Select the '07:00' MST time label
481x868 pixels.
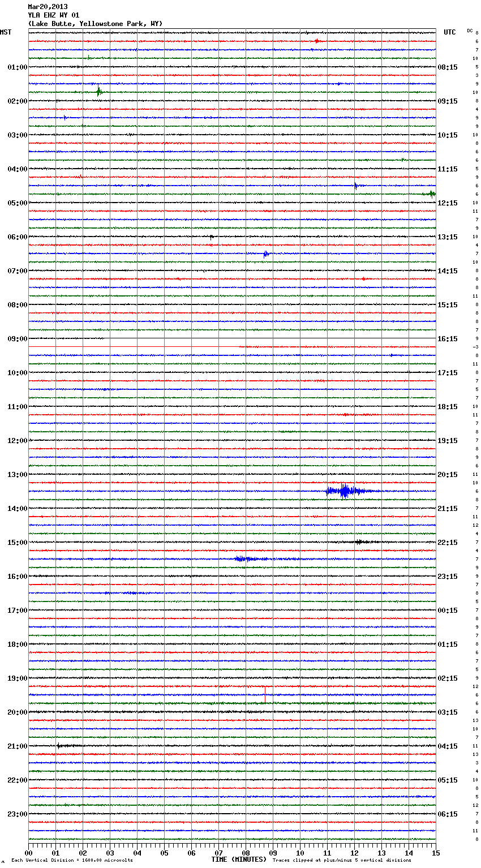(x=18, y=271)
